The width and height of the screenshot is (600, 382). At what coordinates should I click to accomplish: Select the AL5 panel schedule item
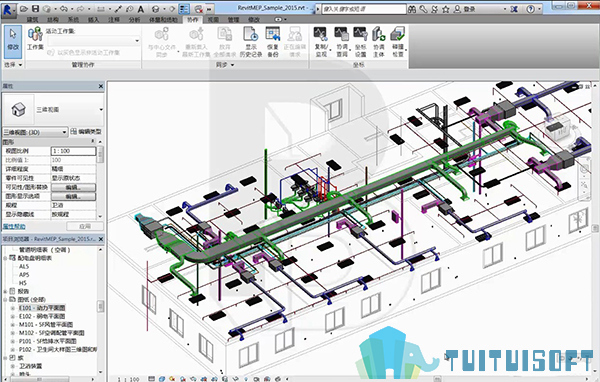24,266
